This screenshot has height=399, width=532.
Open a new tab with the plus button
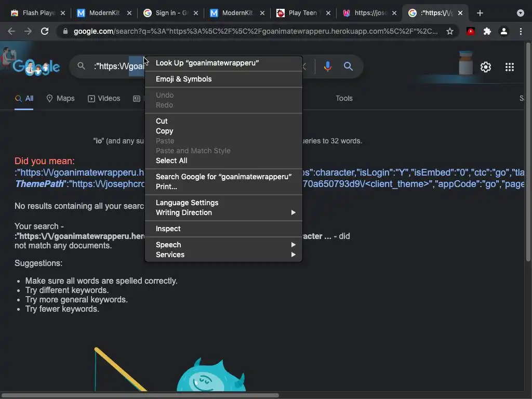(480, 13)
